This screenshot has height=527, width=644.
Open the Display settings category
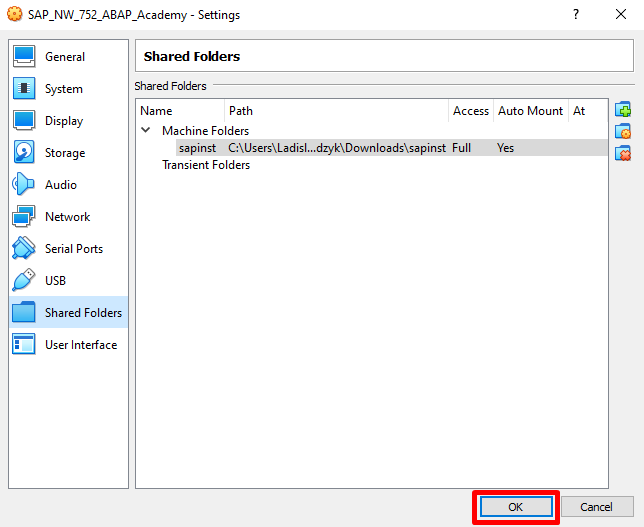[x=68, y=121]
